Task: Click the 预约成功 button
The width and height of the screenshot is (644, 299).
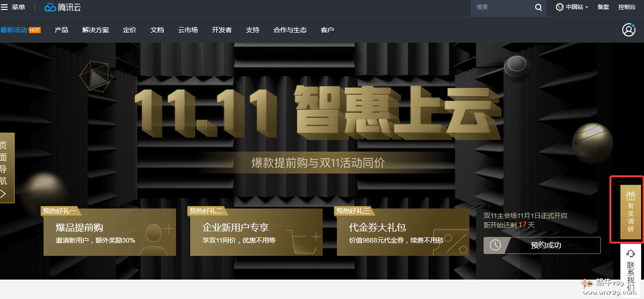Action: pyautogui.click(x=546, y=245)
